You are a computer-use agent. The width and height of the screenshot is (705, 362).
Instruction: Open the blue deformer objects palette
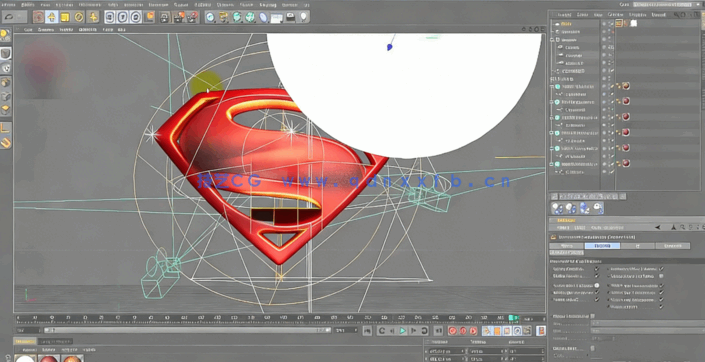point(263,17)
